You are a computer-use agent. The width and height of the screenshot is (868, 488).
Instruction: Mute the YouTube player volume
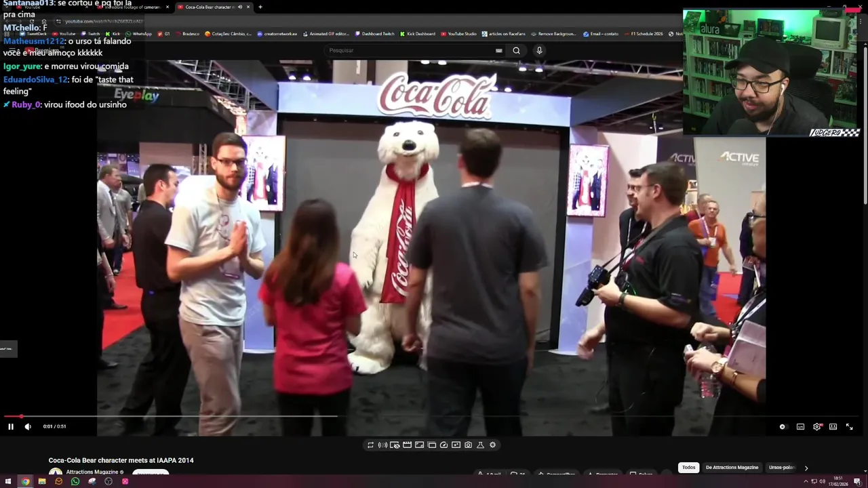click(28, 426)
